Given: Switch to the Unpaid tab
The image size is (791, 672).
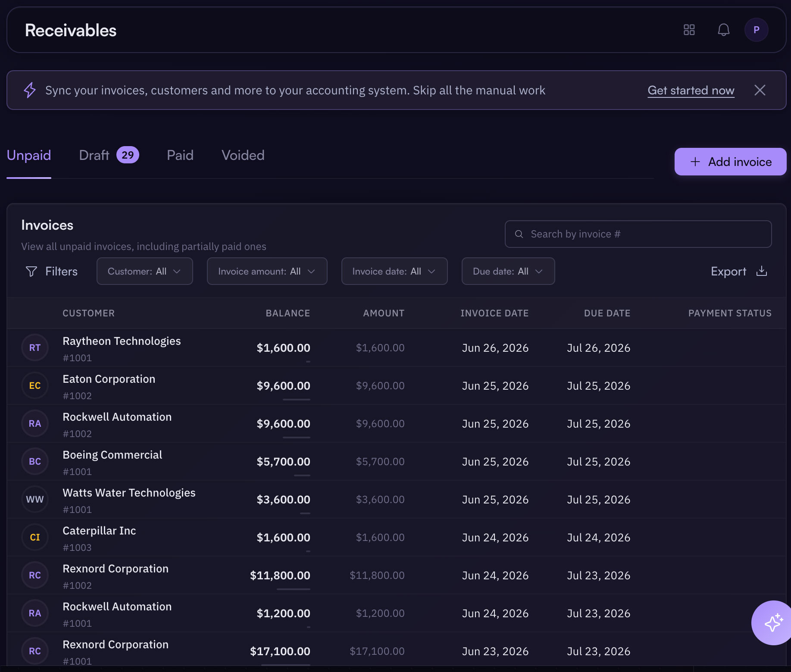Looking at the screenshot, I should pos(29,155).
